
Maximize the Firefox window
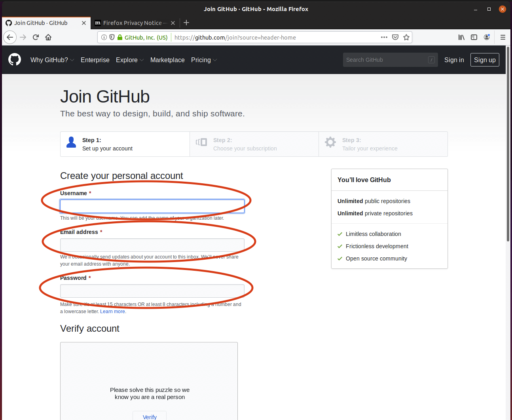pyautogui.click(x=489, y=9)
